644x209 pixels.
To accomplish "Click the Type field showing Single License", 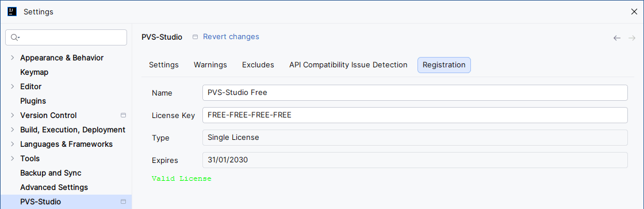I will pyautogui.click(x=415, y=138).
